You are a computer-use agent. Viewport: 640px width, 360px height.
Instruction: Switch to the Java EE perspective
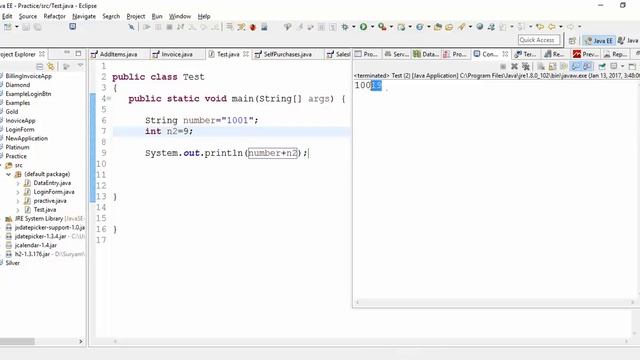(599, 40)
